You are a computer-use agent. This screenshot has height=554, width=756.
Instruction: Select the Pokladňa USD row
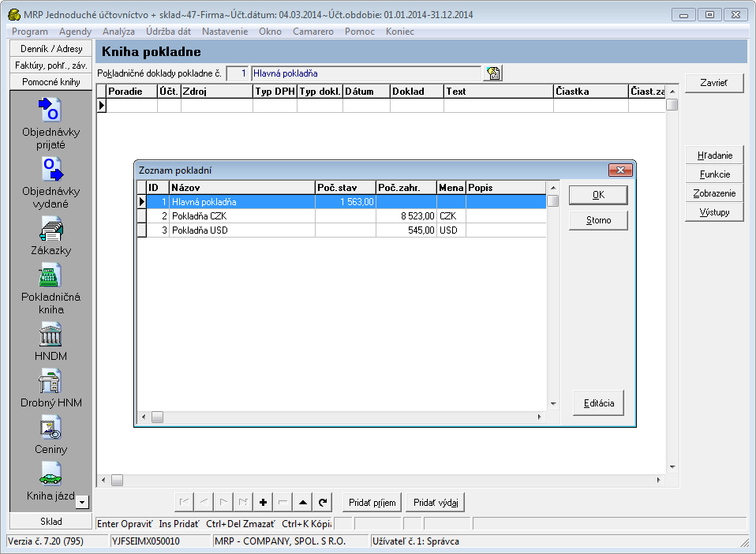pyautogui.click(x=237, y=230)
